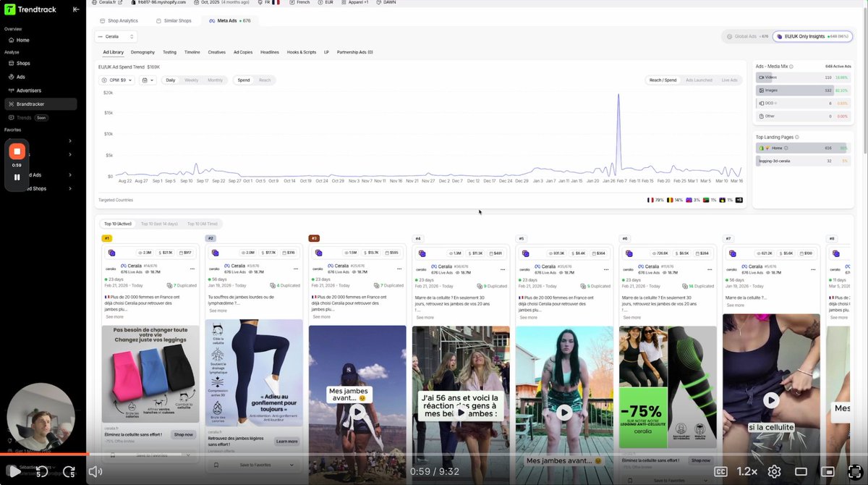Switch the chart metric to Reach
This screenshot has width=868, height=485.
(x=265, y=80)
